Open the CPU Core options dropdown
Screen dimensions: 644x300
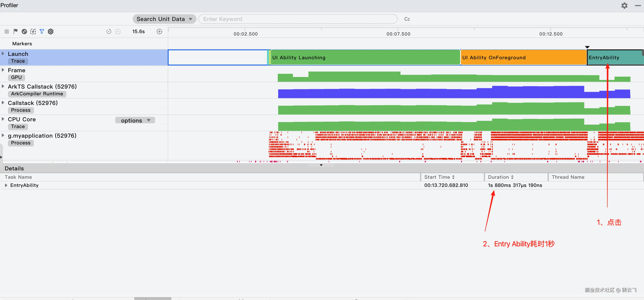tap(135, 120)
